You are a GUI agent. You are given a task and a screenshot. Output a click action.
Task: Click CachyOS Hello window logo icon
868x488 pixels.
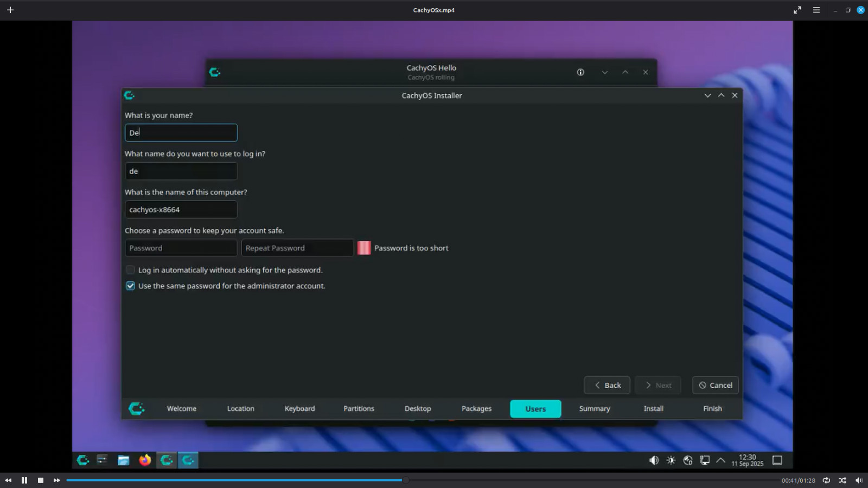(215, 72)
